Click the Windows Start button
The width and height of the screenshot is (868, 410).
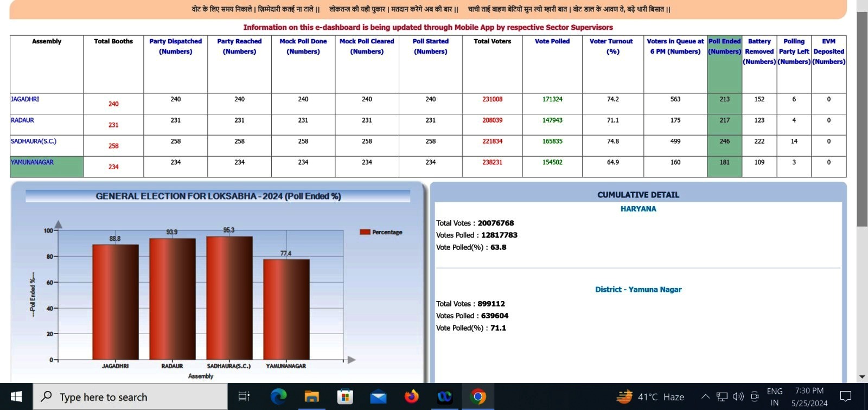[x=16, y=397]
